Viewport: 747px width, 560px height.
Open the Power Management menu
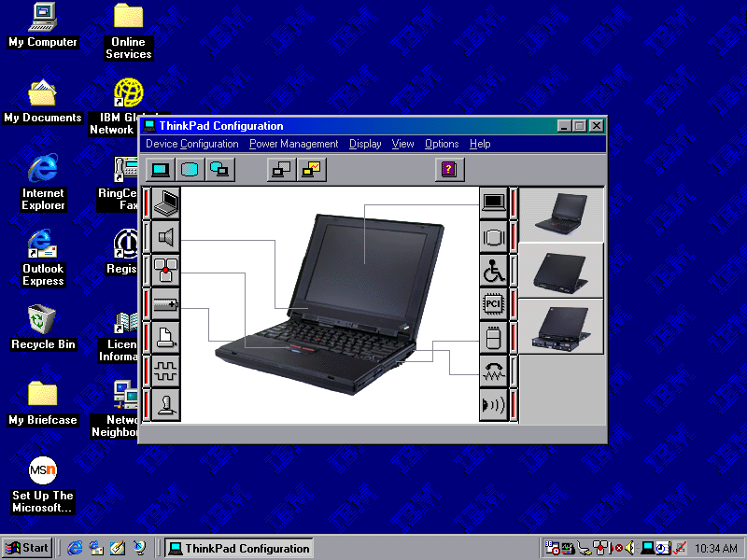point(293,144)
